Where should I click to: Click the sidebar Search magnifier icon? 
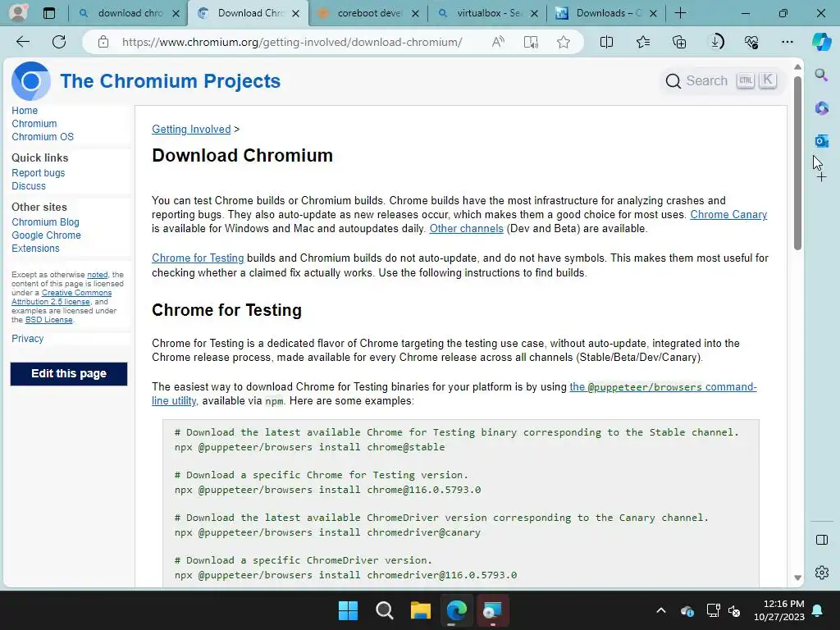pos(821,75)
